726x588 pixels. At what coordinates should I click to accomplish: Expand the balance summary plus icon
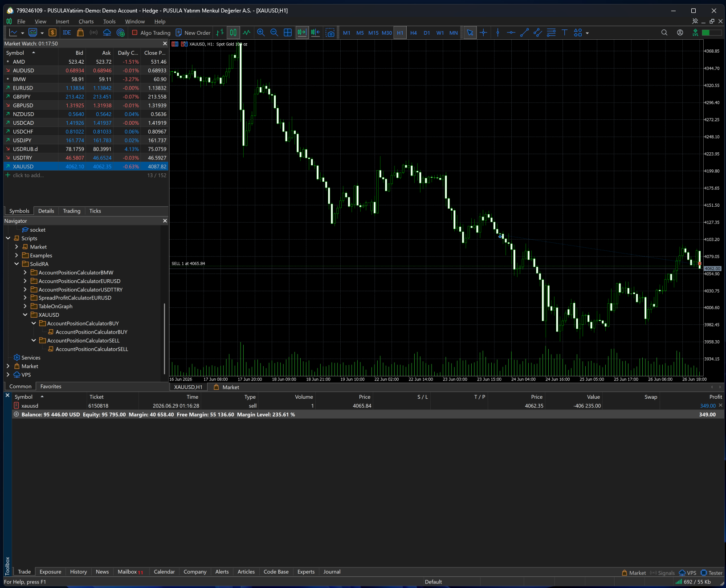(x=16, y=414)
